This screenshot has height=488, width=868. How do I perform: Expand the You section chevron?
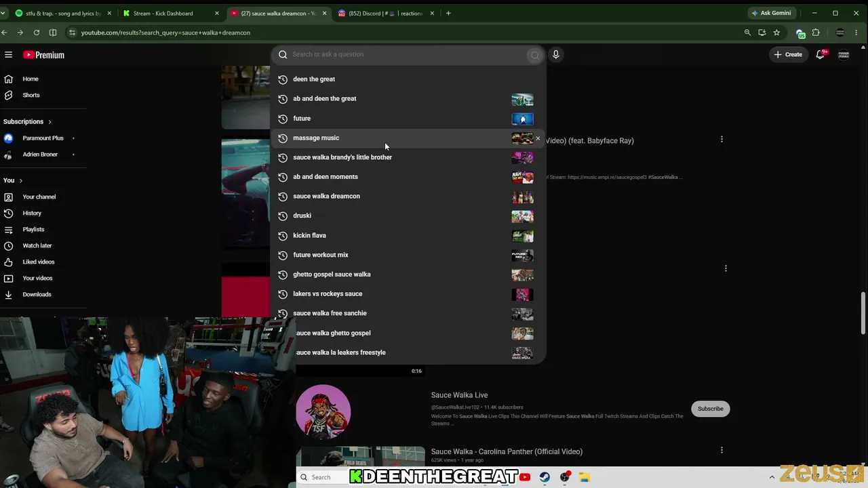tap(21, 180)
